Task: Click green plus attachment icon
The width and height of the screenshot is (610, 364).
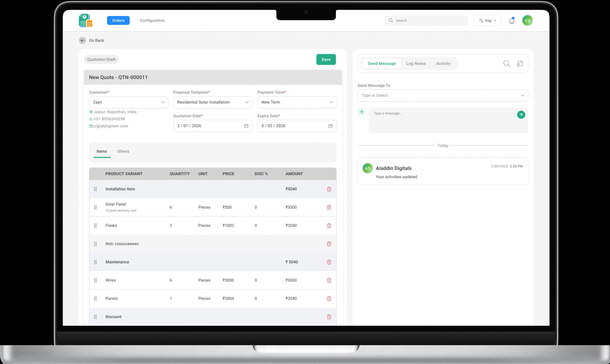Action: pyautogui.click(x=362, y=112)
